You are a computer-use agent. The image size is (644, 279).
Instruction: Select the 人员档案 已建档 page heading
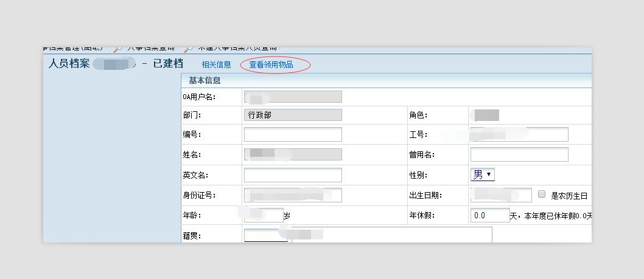click(x=116, y=64)
